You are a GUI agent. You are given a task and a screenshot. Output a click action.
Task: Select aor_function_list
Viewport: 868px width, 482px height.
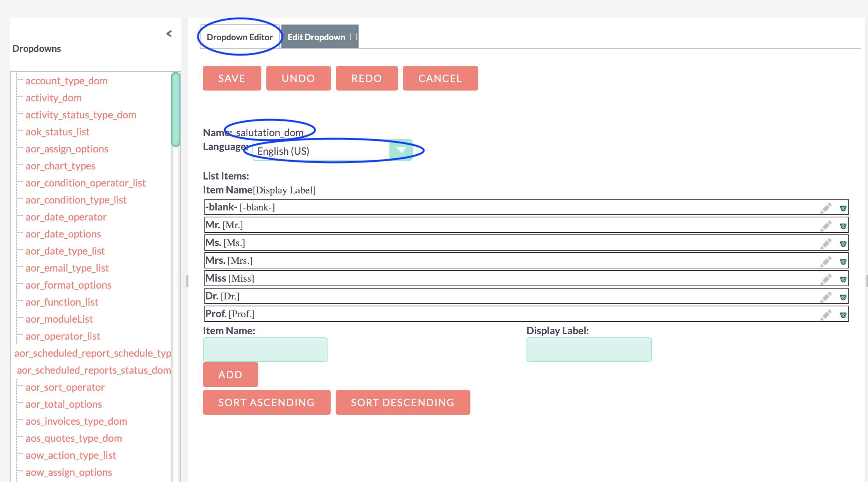click(62, 302)
